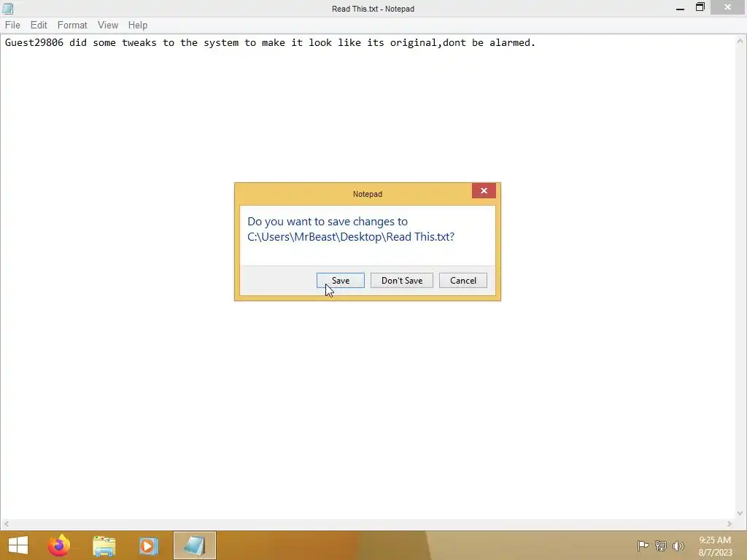Viewport: 747px width, 560px height.
Task: Open the View menu
Action: (x=108, y=26)
